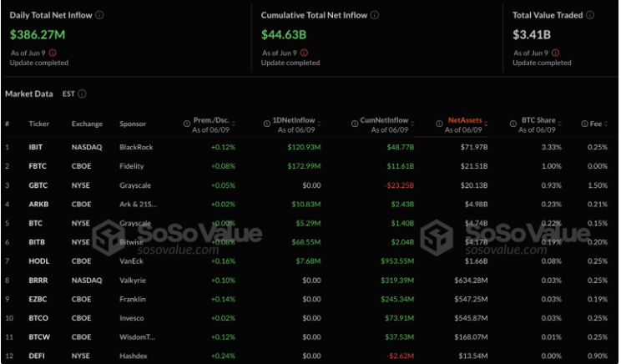621x364 pixels.
Task: Click info icon before NetAssets column header
Action: [439, 124]
